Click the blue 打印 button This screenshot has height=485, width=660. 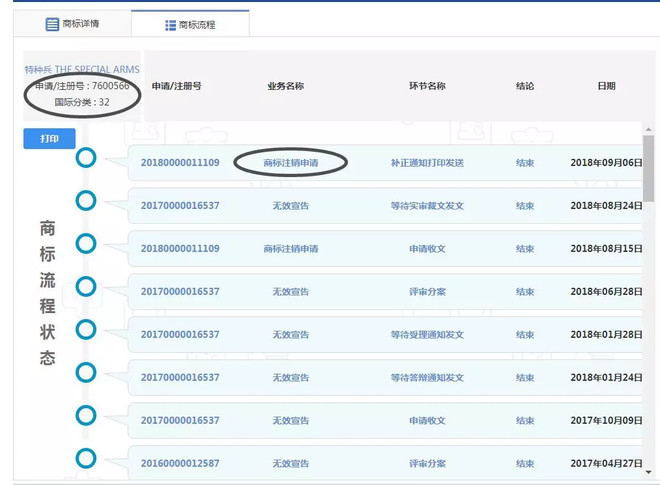(x=49, y=139)
